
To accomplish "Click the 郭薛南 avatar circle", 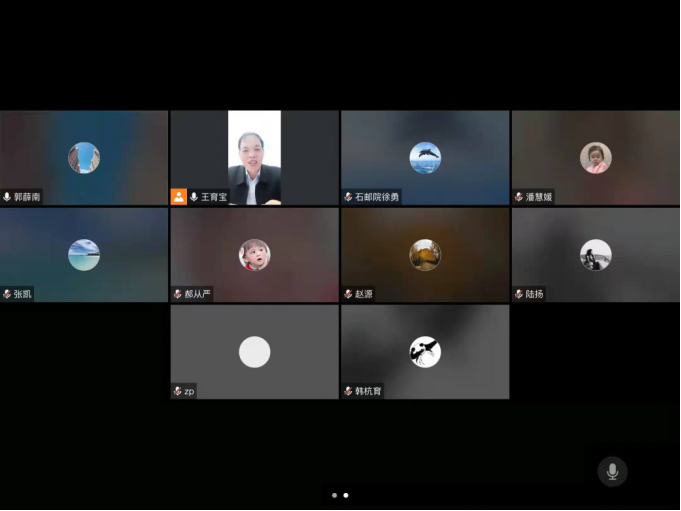I will coord(84,158).
